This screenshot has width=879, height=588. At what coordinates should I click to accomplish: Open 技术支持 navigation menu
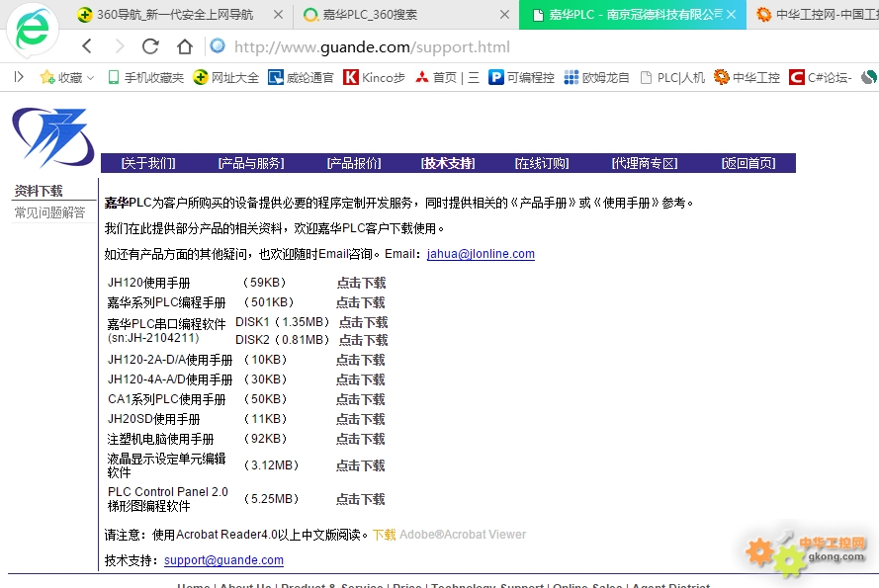448,163
